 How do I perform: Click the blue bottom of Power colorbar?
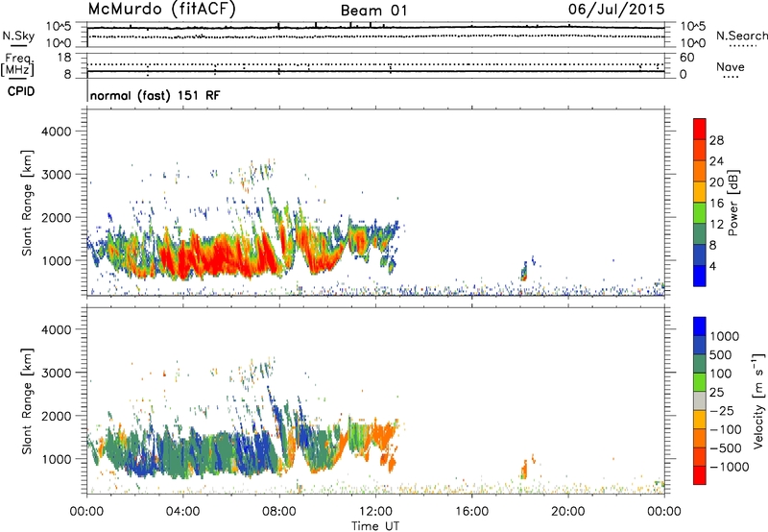coord(700,276)
